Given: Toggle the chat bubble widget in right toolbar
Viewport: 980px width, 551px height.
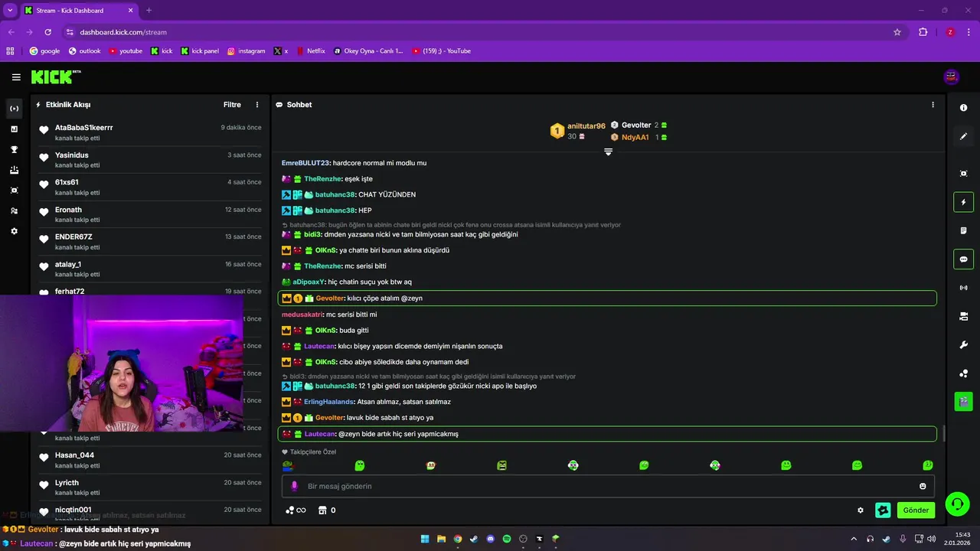Looking at the screenshot, I should click(x=963, y=259).
